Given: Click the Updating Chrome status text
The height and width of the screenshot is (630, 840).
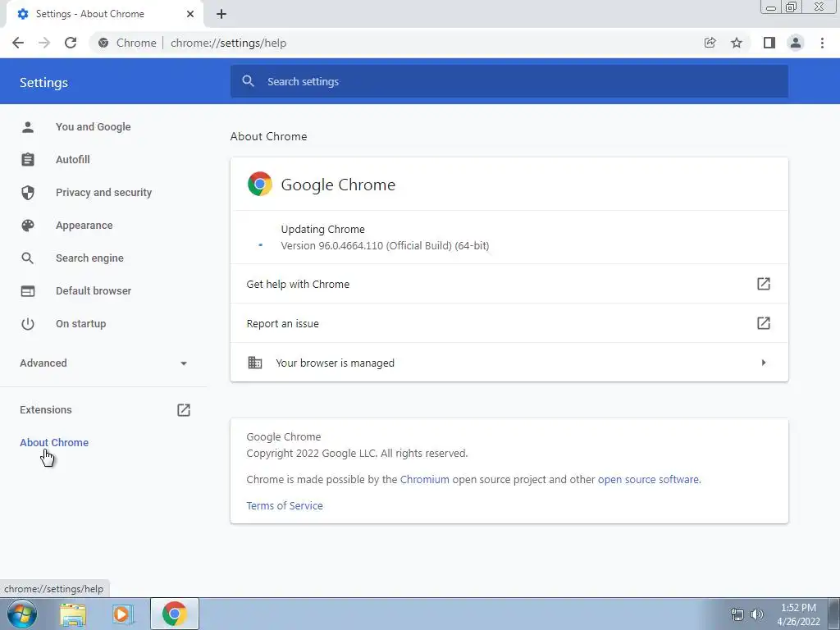Looking at the screenshot, I should 323,230.
